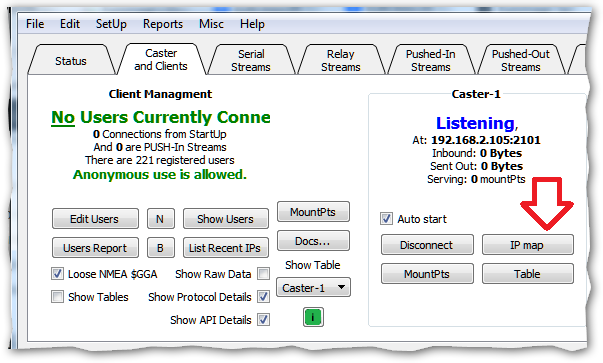The image size is (603, 363).
Task: Click the Edit Users button
Action: click(95, 219)
